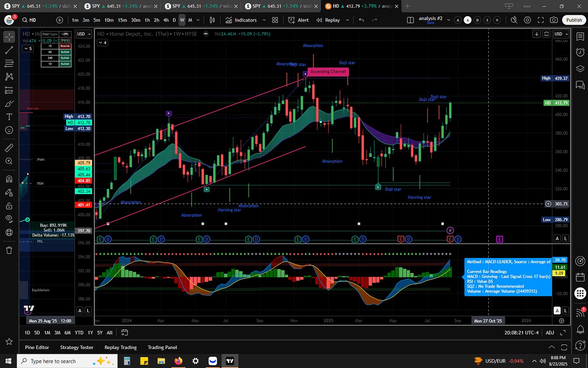Open the go to date calendar

point(124,332)
